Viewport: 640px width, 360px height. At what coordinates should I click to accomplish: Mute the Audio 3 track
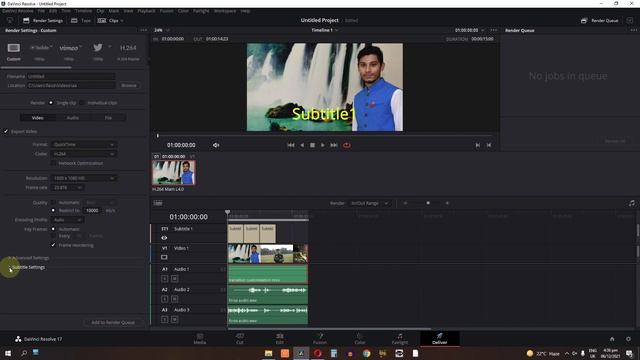pos(174,319)
